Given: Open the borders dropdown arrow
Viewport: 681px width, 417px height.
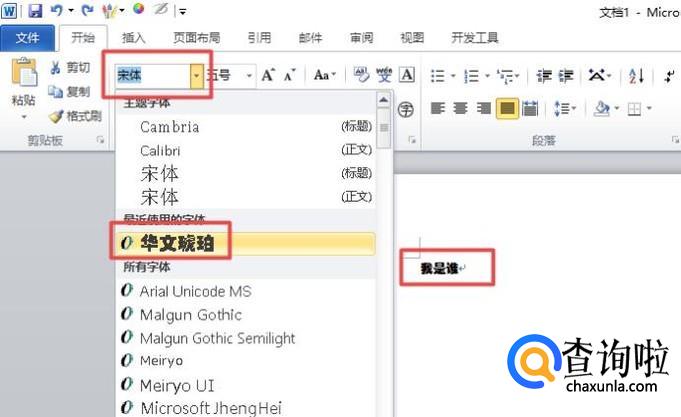Looking at the screenshot, I should [649, 108].
